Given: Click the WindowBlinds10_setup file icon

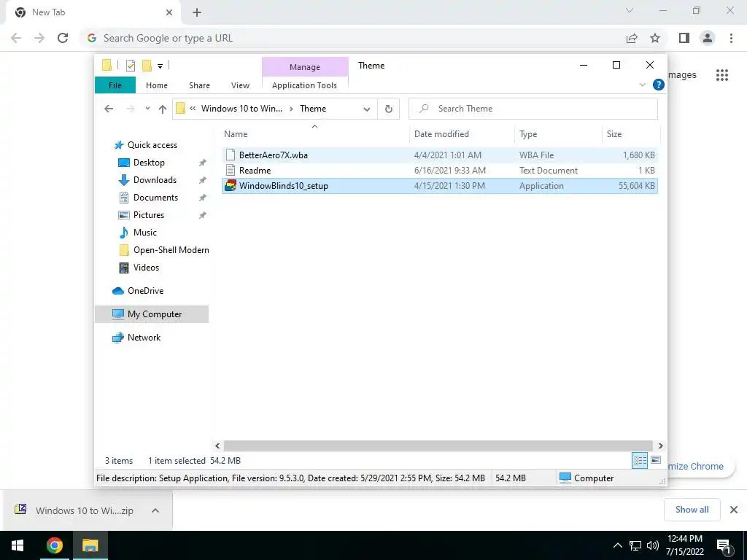Looking at the screenshot, I should click(231, 186).
